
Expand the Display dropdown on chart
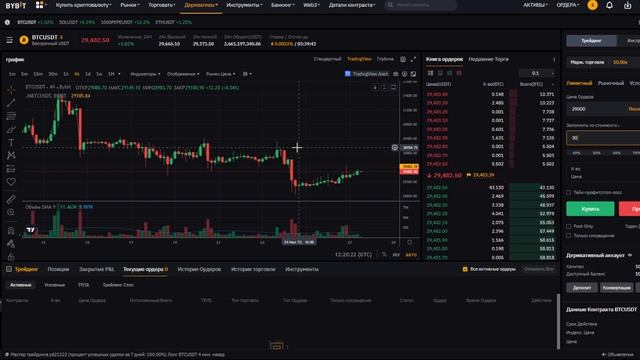click(x=183, y=74)
